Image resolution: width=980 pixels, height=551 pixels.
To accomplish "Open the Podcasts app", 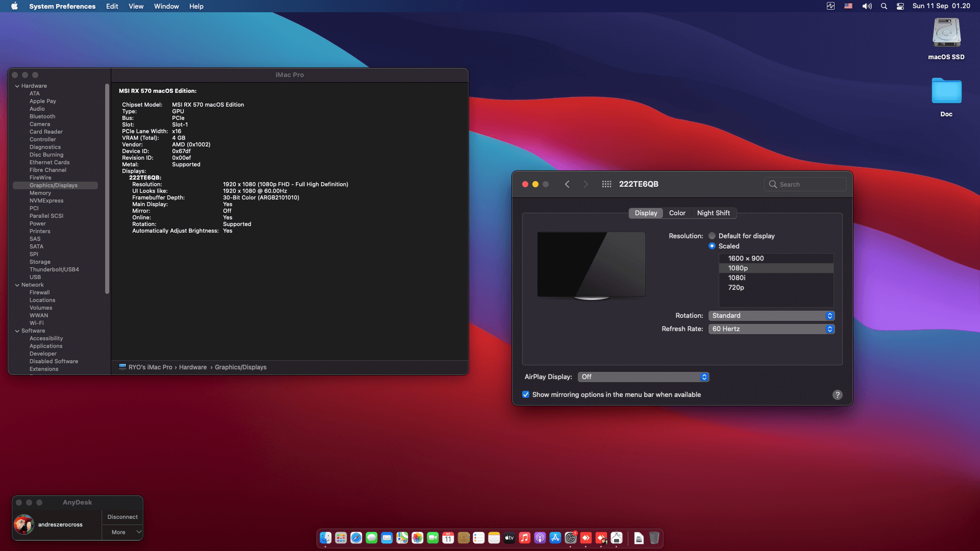I will (x=540, y=538).
